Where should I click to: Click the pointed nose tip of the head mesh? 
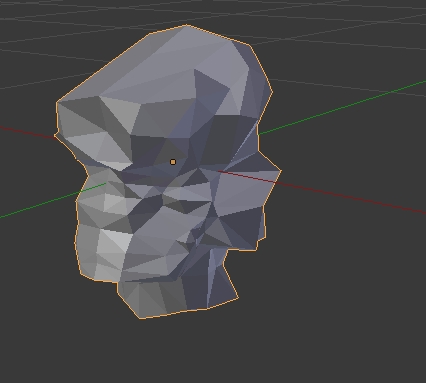pos(280,171)
